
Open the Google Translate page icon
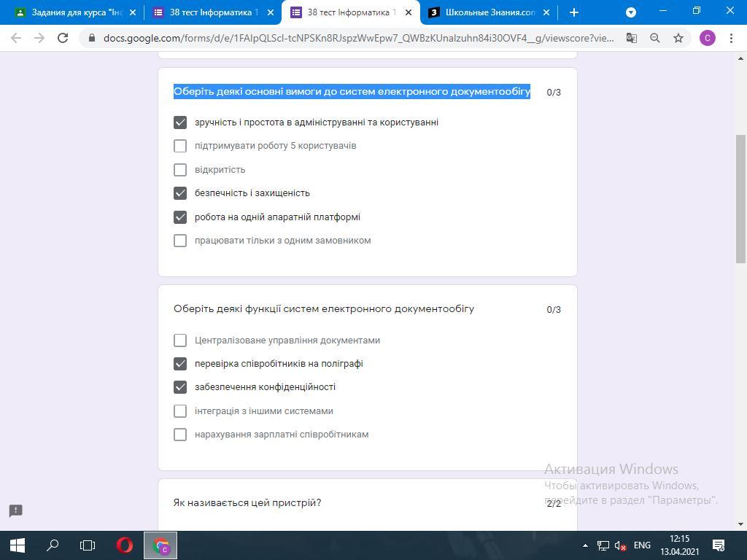(631, 38)
